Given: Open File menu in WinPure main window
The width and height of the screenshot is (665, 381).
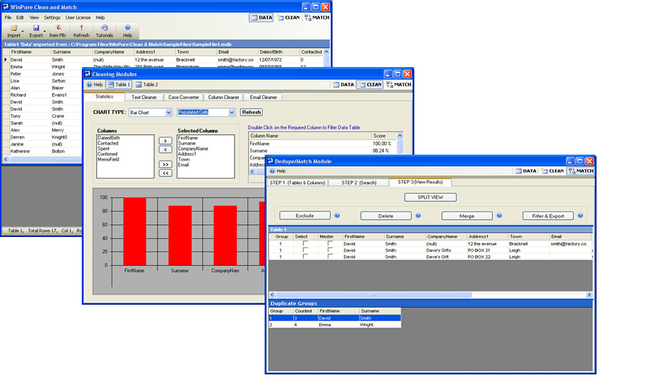Looking at the screenshot, I should (8, 18).
